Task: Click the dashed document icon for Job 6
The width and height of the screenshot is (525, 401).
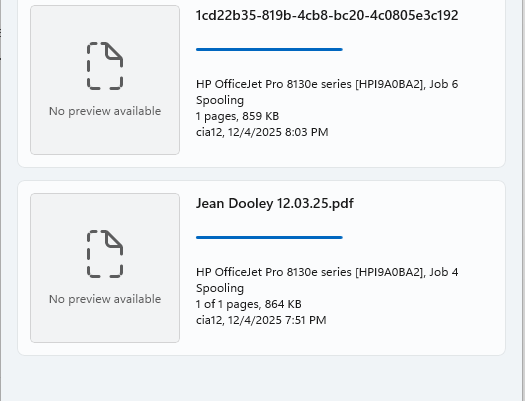Action: [105, 66]
